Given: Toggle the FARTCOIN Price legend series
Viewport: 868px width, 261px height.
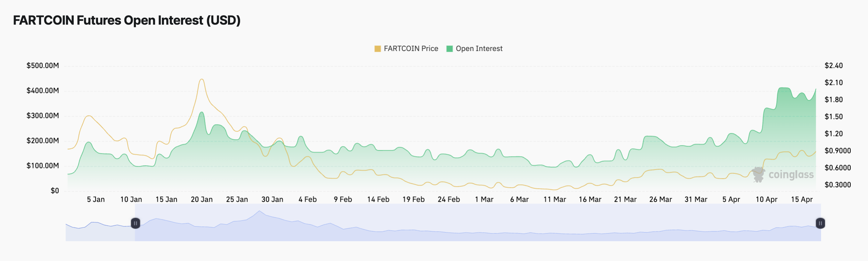Looking at the screenshot, I should [x=411, y=49].
